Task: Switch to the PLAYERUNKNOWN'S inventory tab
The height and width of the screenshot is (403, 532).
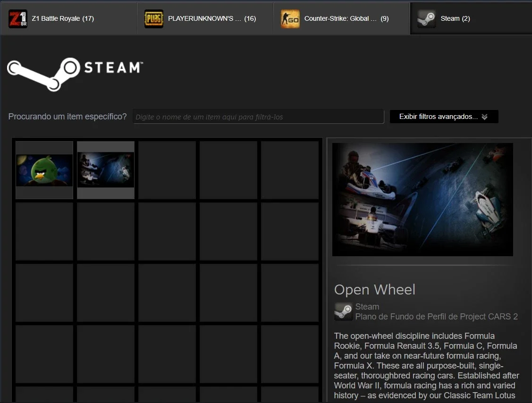Action: (x=205, y=19)
